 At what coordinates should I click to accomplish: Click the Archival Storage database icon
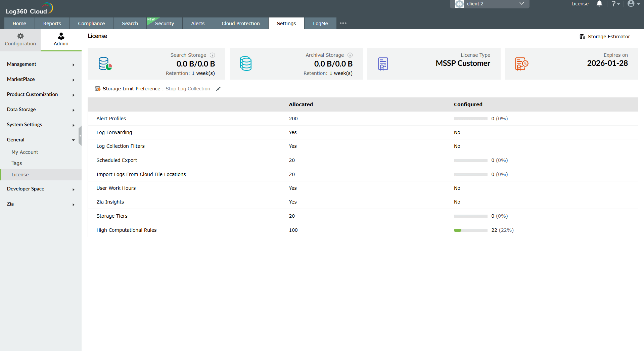tap(246, 63)
